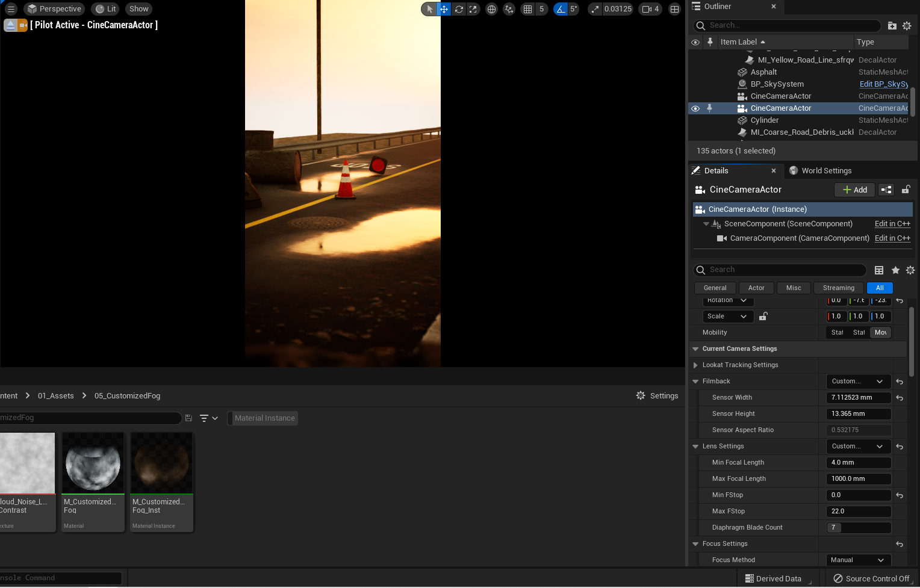Viewport: 920px width, 588px height.
Task: Open Filmback preset dropdown
Action: coord(858,382)
